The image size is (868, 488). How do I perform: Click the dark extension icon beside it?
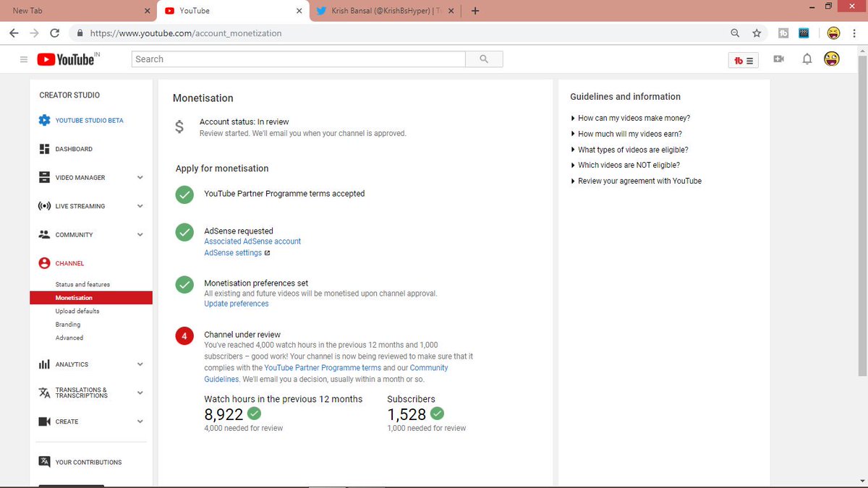click(804, 33)
